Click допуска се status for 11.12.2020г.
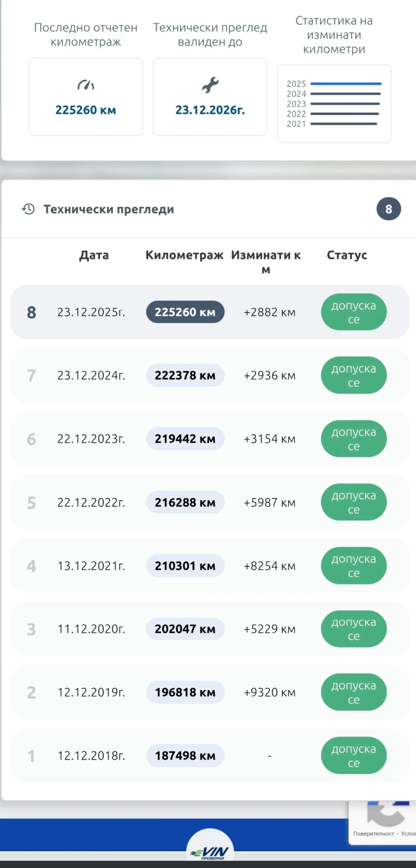This screenshot has height=868, width=416. [x=354, y=629]
